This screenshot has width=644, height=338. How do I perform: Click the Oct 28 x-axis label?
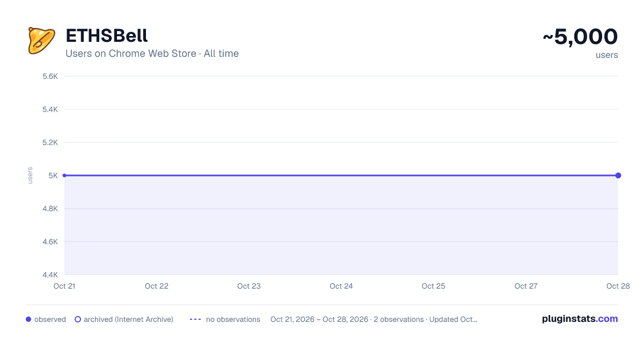coord(617,286)
